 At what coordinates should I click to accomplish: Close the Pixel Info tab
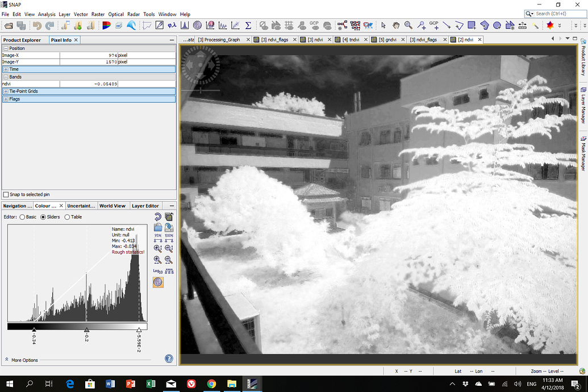tap(76, 40)
